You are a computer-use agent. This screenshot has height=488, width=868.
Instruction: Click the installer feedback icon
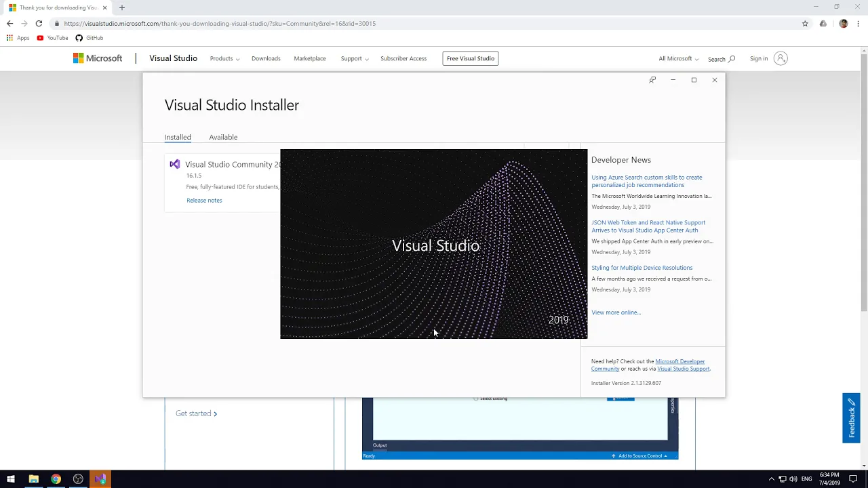pos(652,80)
